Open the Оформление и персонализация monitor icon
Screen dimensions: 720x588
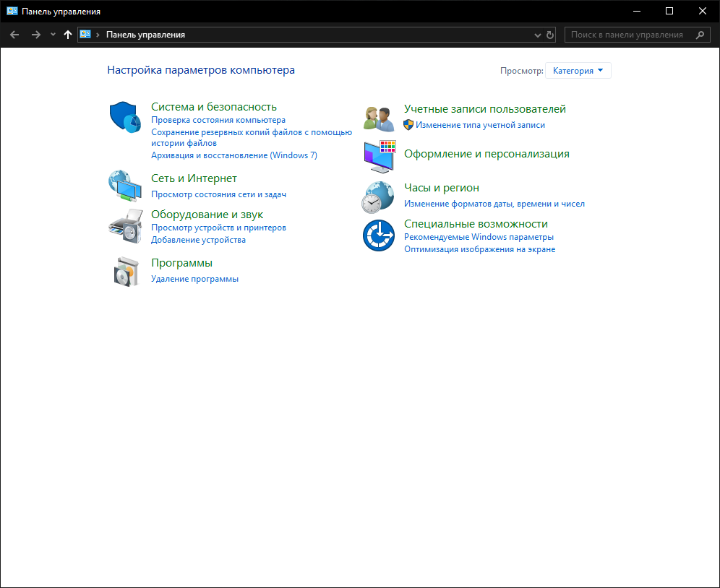point(380,157)
